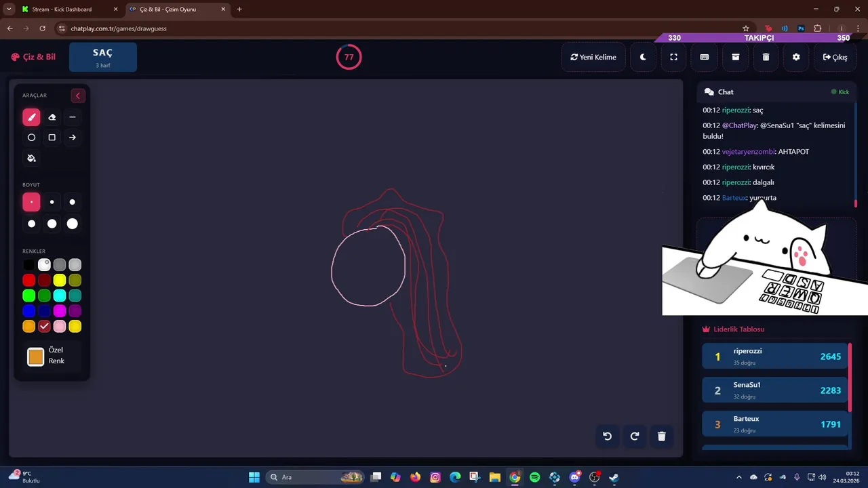Reload the current page

pyautogui.click(x=42, y=28)
